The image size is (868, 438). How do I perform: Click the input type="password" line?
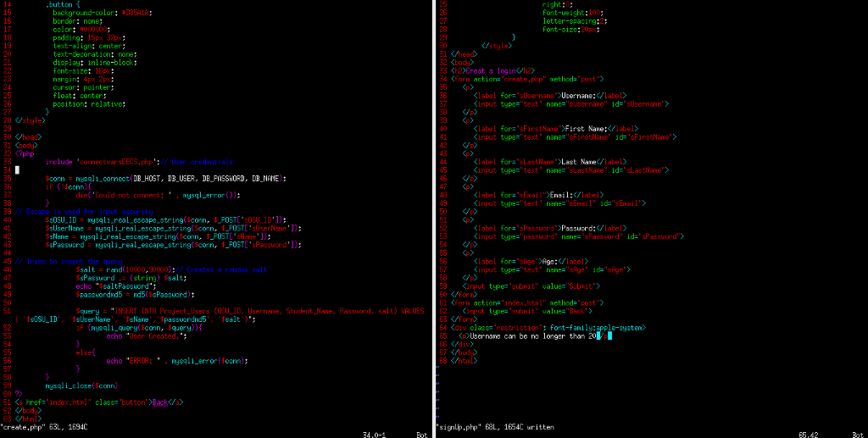click(x=579, y=236)
